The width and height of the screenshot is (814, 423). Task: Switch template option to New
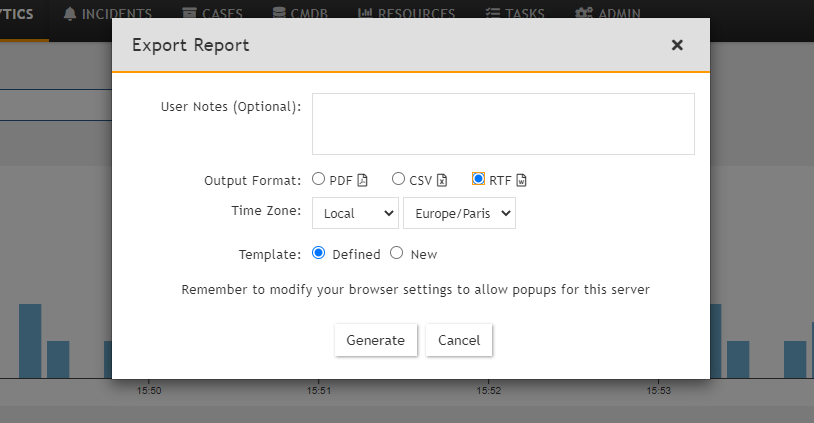click(x=396, y=253)
